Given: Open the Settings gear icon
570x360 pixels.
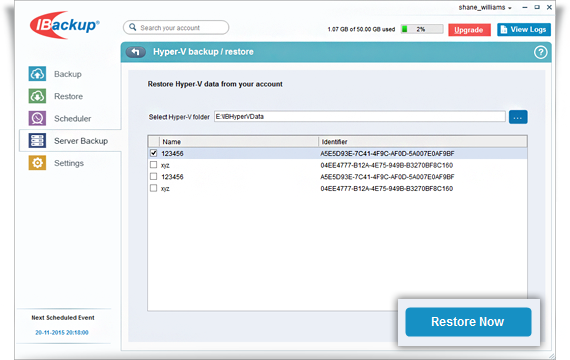Looking at the screenshot, I should pyautogui.click(x=37, y=163).
